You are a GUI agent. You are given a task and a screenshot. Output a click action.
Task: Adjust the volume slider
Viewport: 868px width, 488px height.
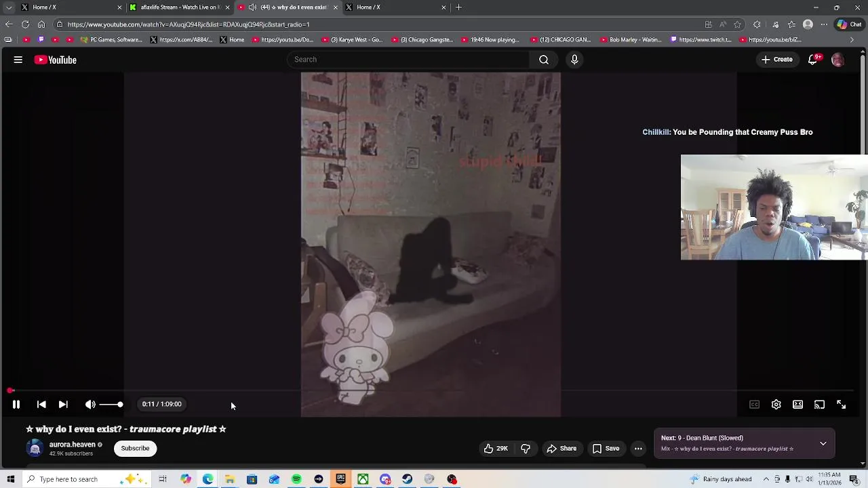(111, 405)
